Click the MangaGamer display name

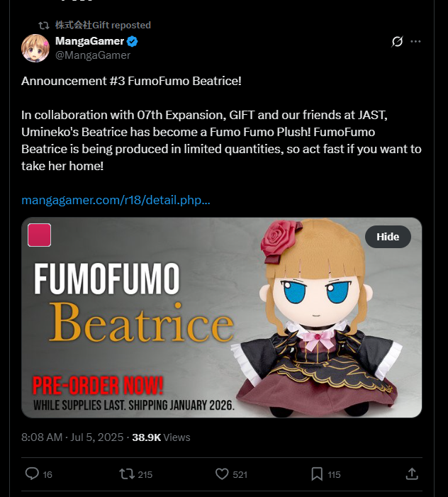pyautogui.click(x=89, y=41)
